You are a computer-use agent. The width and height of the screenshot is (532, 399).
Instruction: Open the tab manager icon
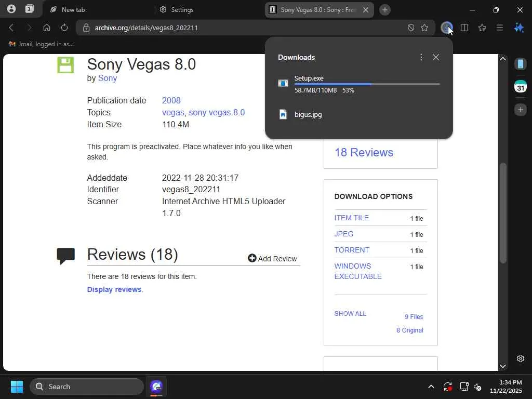[30, 9]
